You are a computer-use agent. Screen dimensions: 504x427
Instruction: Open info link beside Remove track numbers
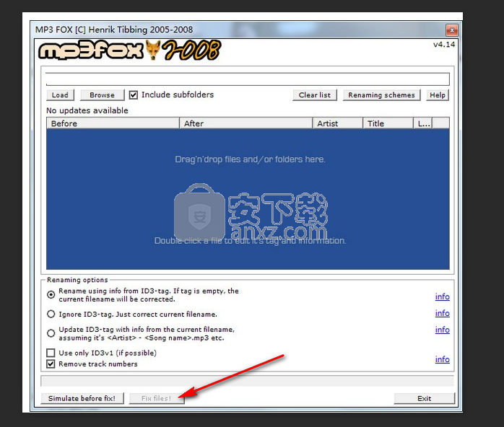coord(443,359)
